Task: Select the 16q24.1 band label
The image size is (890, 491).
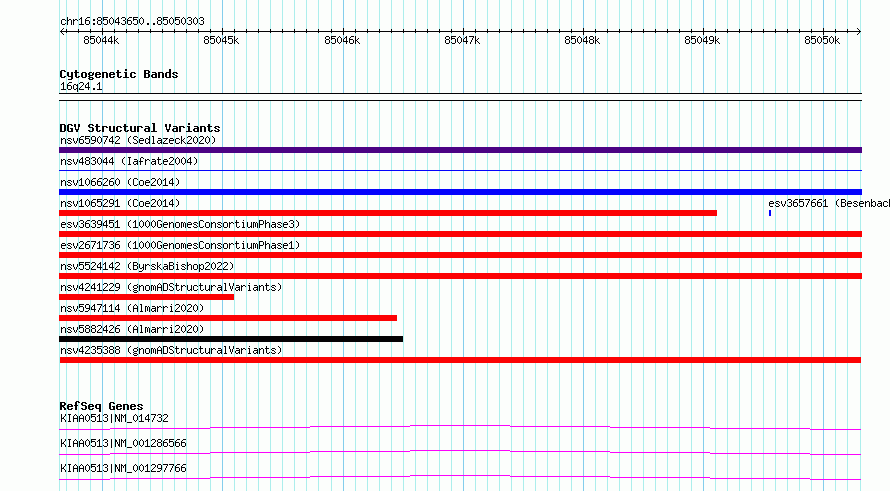Action: [x=81, y=86]
